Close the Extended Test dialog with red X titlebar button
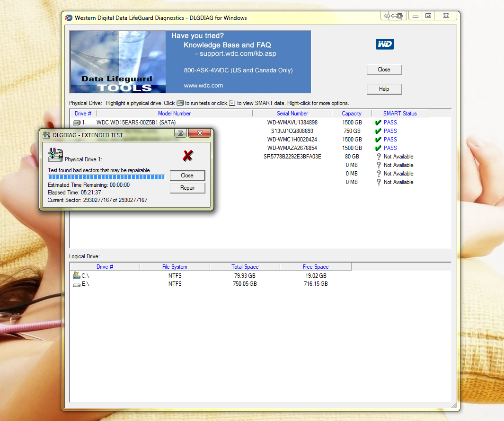This screenshot has height=421, width=504. coord(200,133)
